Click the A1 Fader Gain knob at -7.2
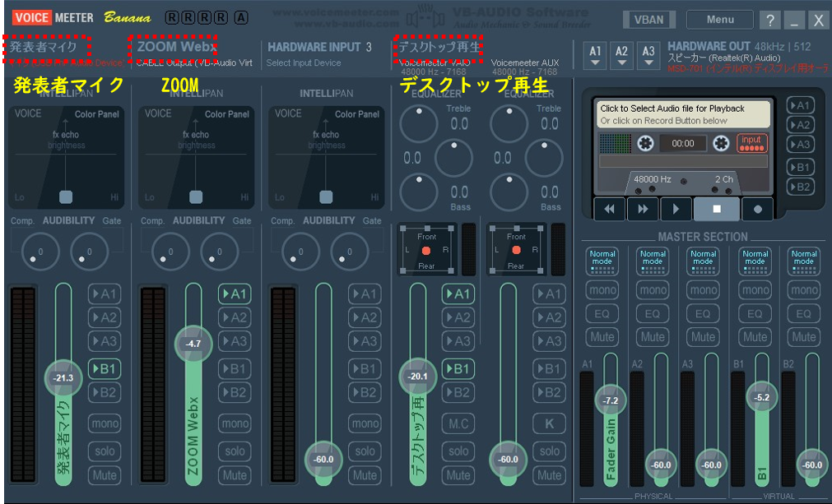 610,400
